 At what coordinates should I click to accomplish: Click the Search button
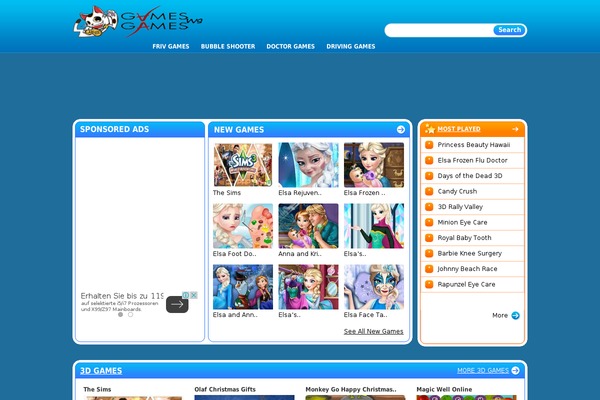pos(509,30)
